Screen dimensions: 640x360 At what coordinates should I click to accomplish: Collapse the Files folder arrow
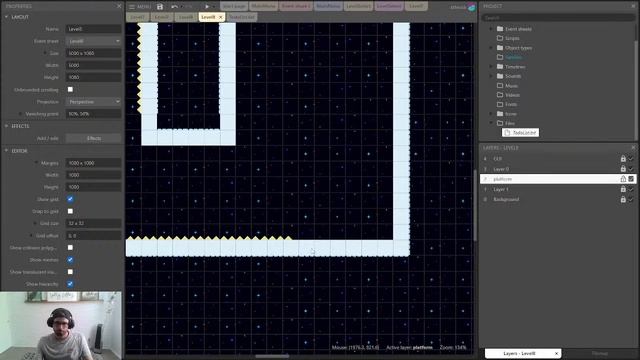point(491,123)
